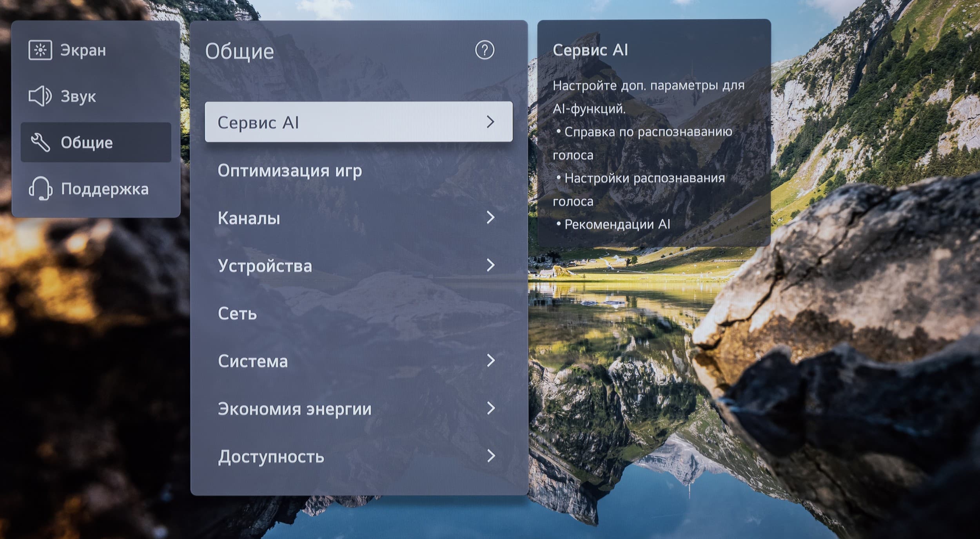Click the screen brightness icon next to Экран
The image size is (980, 539).
(x=40, y=50)
